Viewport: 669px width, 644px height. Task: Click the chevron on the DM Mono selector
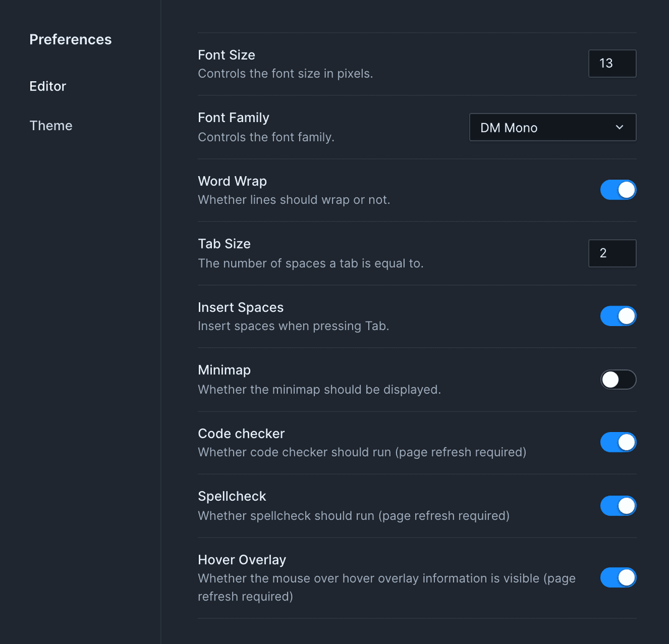619,127
